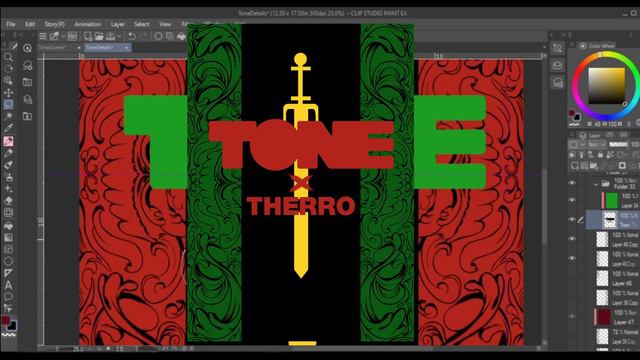Select the Balloon tool
The height and width of the screenshot is (360, 640).
click(8, 296)
